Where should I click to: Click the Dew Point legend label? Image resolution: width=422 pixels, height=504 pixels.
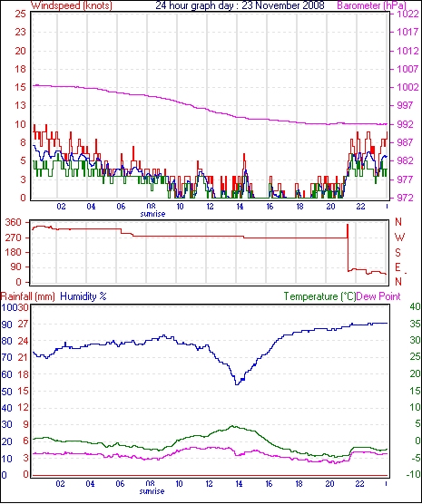coord(378,296)
